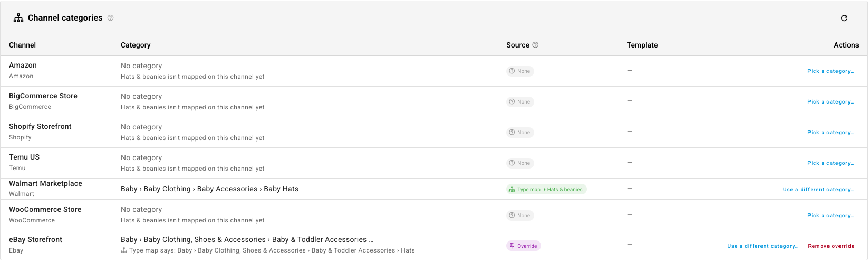
Task: Click question icon in WooCommerce's None badge
Action: (x=512, y=215)
